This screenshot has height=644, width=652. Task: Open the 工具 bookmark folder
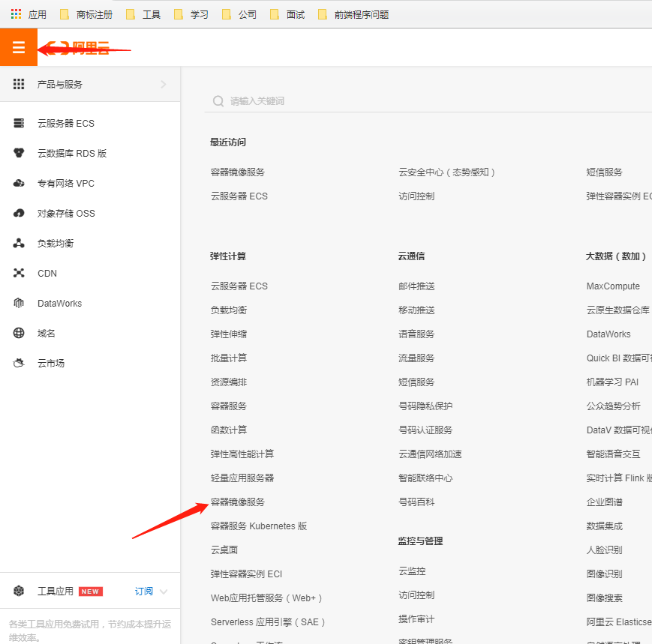coord(143,14)
